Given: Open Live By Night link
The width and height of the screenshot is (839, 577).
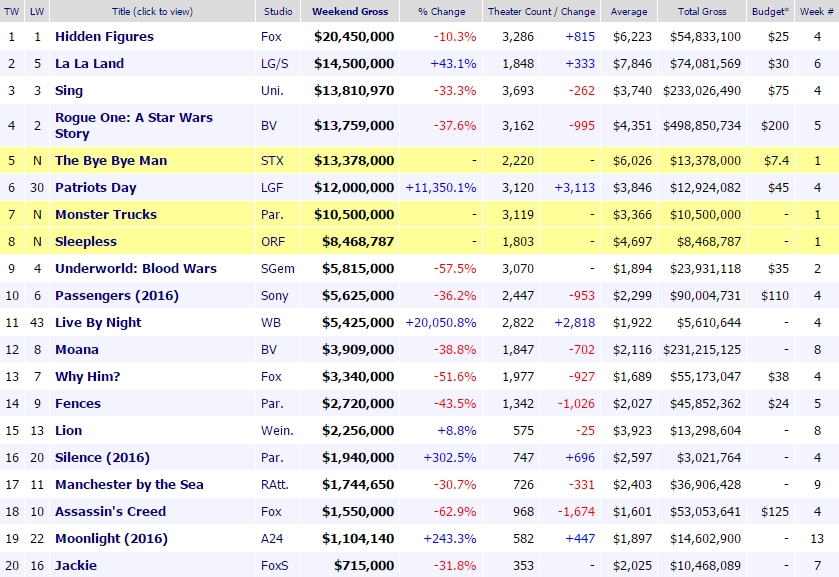Looking at the screenshot, I should [98, 322].
